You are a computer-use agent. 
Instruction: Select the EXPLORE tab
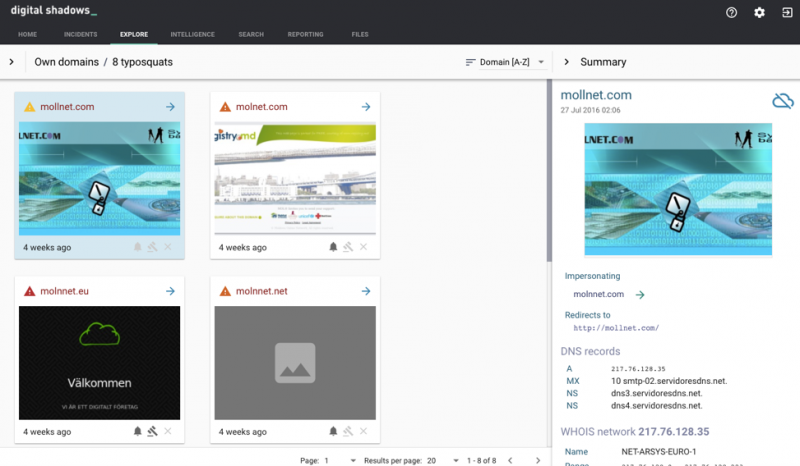click(134, 34)
